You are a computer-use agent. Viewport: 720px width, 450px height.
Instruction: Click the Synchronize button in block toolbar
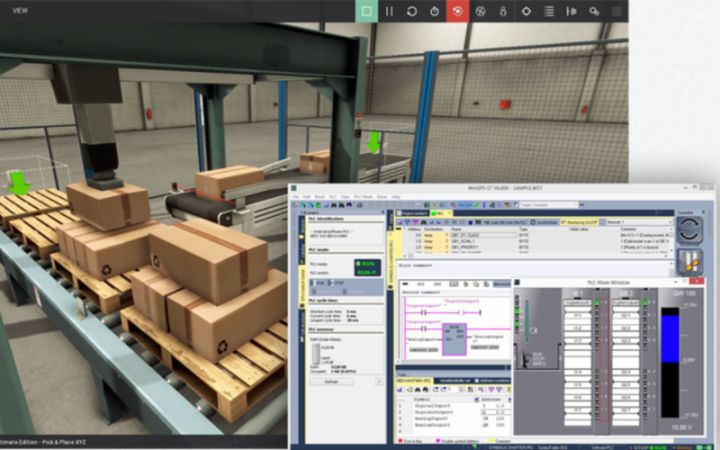click(x=545, y=222)
